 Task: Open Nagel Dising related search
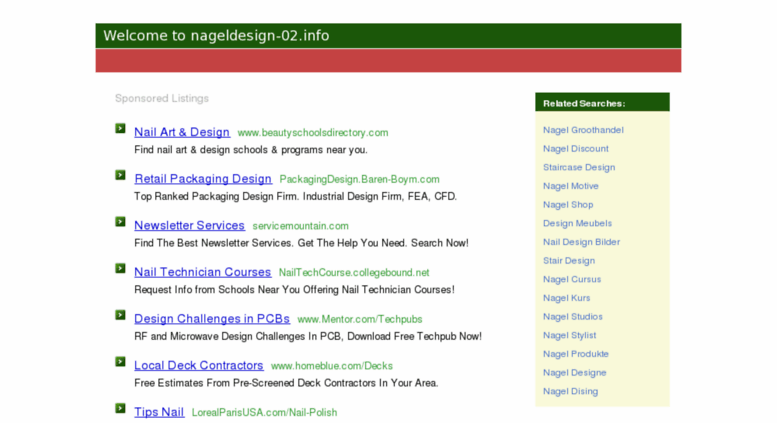click(x=570, y=391)
